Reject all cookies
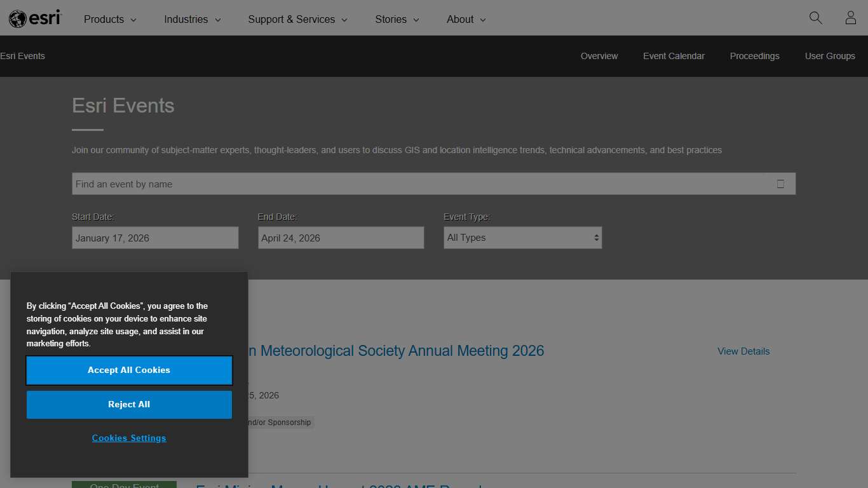This screenshot has width=868, height=488. (x=129, y=404)
